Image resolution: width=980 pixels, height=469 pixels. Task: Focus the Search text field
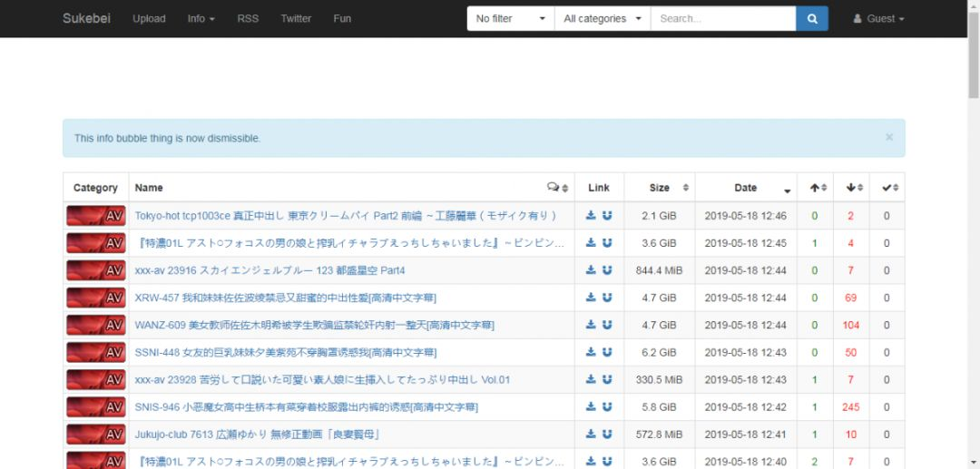(x=722, y=19)
